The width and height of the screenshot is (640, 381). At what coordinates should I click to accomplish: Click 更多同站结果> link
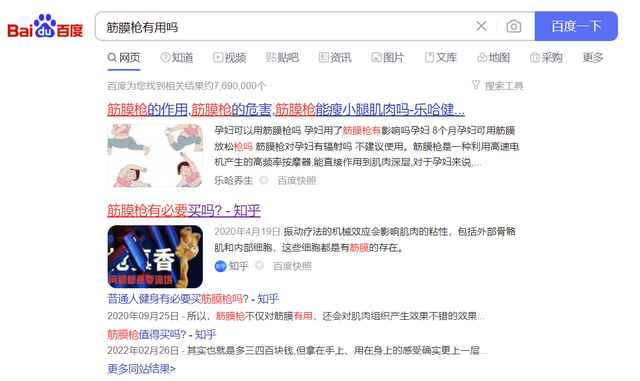tap(141, 369)
